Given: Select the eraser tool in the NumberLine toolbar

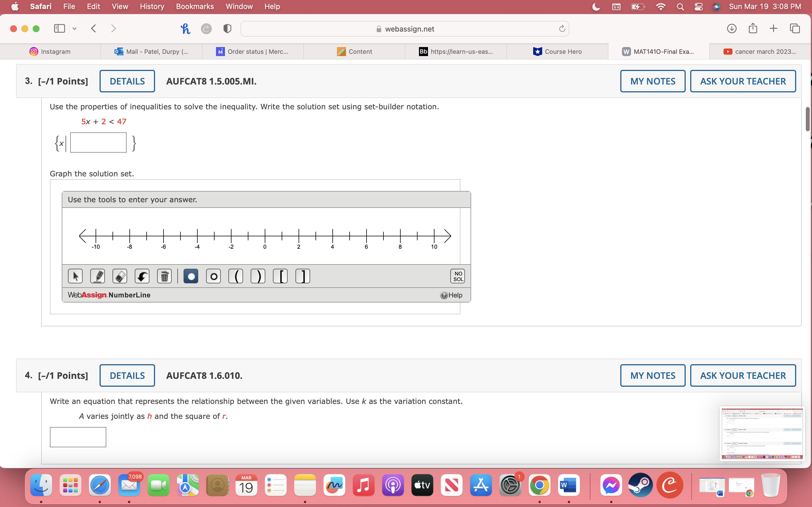Looking at the screenshot, I should pyautogui.click(x=120, y=276).
